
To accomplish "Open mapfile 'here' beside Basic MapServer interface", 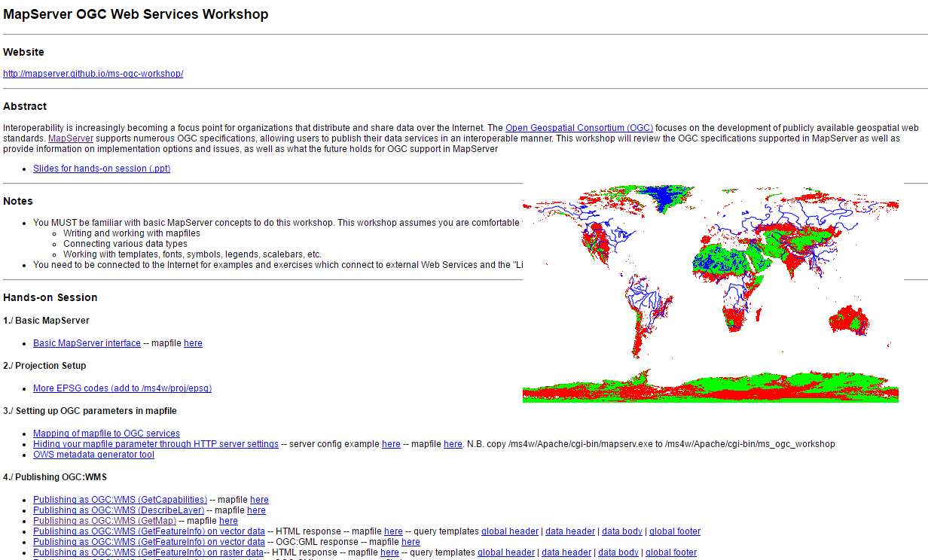I will coord(193,343).
